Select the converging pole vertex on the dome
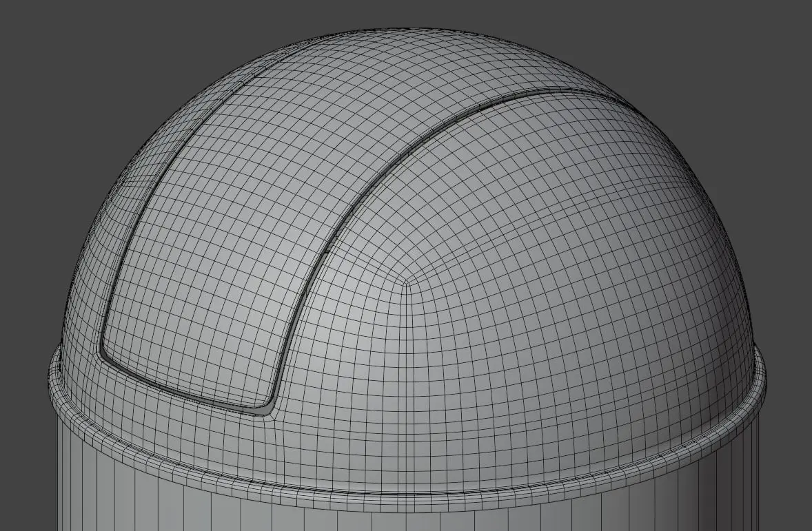 (407, 282)
